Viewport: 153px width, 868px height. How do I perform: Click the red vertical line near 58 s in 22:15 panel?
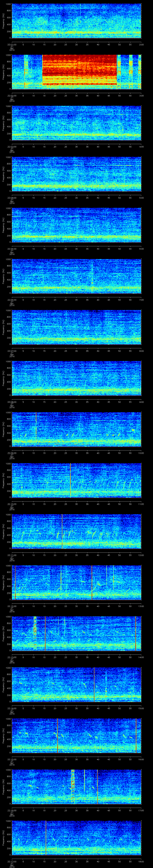pyautogui.click(x=136, y=736)
